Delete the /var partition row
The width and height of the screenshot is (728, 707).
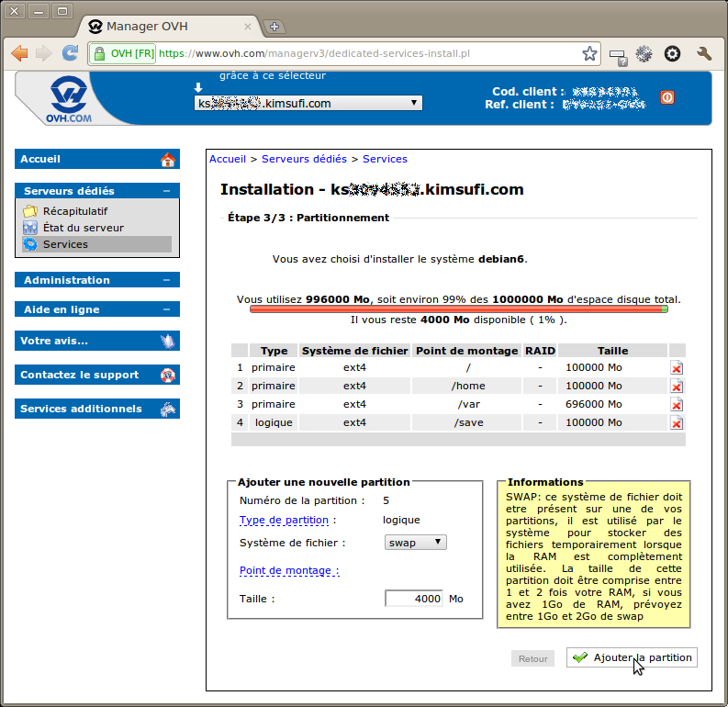click(677, 404)
